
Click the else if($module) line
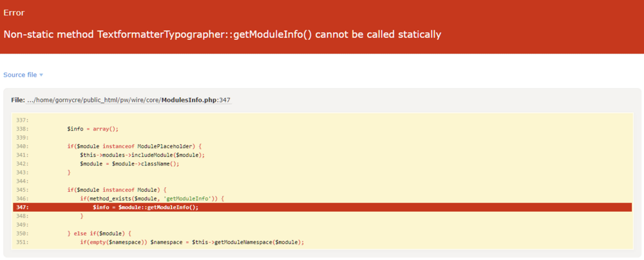click(99, 233)
